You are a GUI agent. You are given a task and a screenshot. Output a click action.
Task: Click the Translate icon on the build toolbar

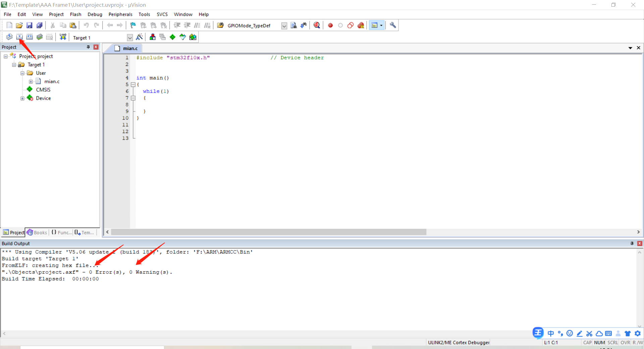click(x=9, y=37)
